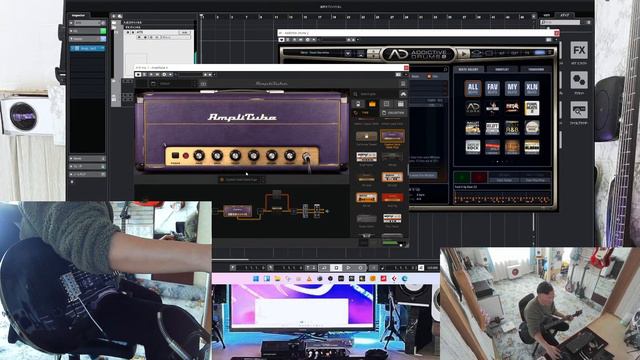Choose the R&B beat pack thumbnail
The height and width of the screenshot is (360, 640).
pyautogui.click(x=512, y=128)
